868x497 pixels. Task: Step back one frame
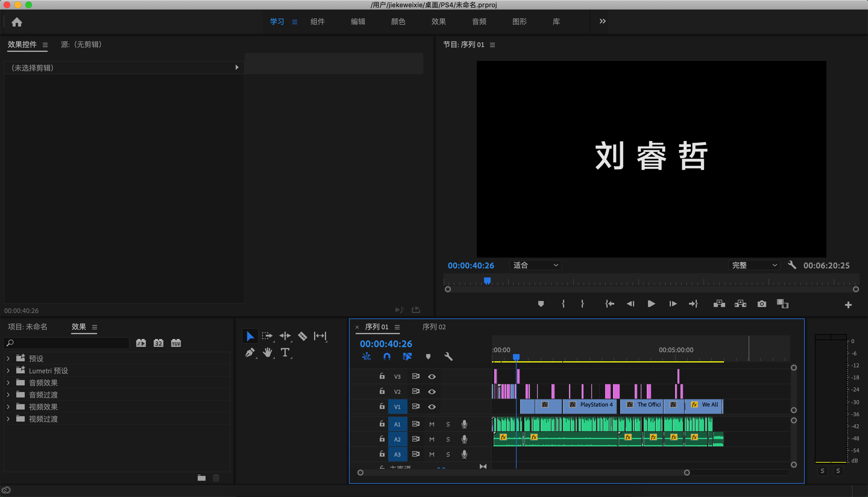click(x=630, y=304)
